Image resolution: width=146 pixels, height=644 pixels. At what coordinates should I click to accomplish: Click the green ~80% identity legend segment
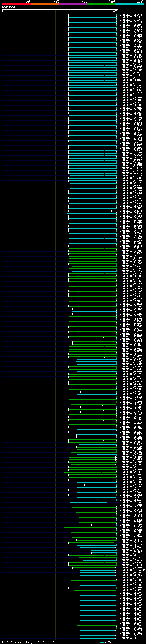101,4
